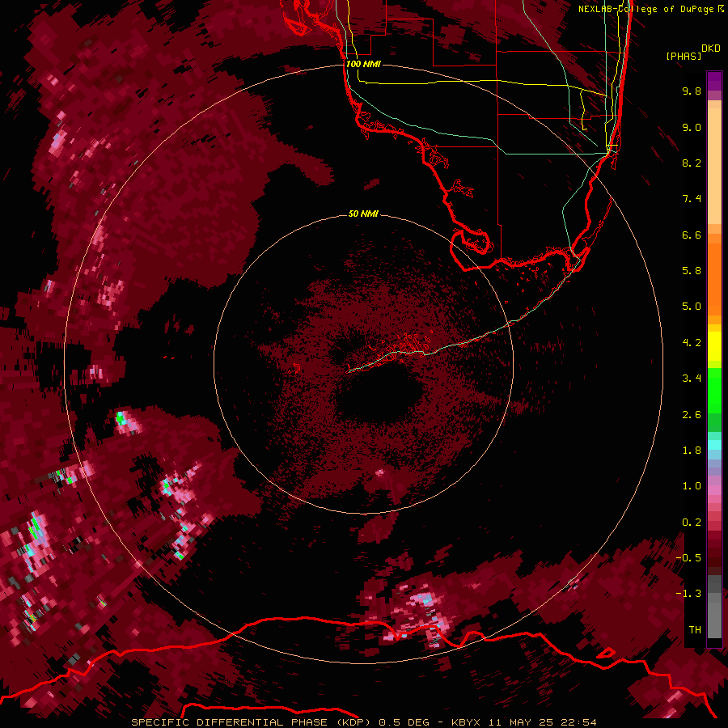
Task: Click the 7.4 value on color scale
Action: click(692, 199)
